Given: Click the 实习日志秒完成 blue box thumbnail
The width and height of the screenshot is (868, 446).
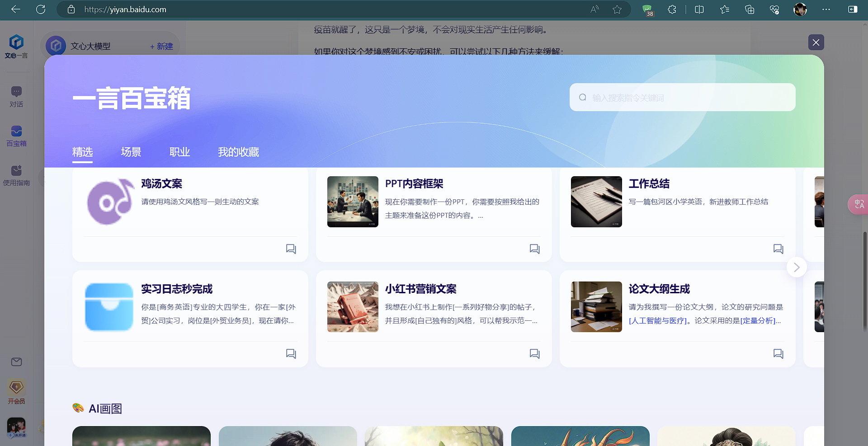Looking at the screenshot, I should [x=109, y=307].
